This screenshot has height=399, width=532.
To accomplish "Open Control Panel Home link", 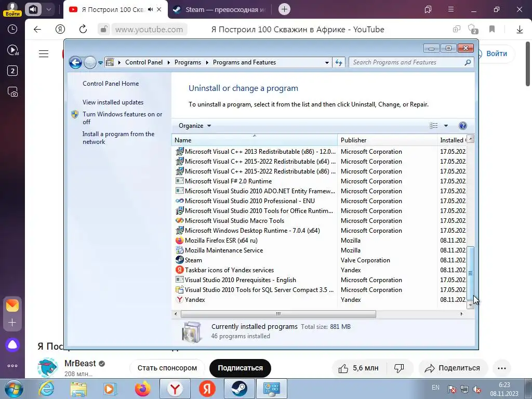I will [111, 84].
